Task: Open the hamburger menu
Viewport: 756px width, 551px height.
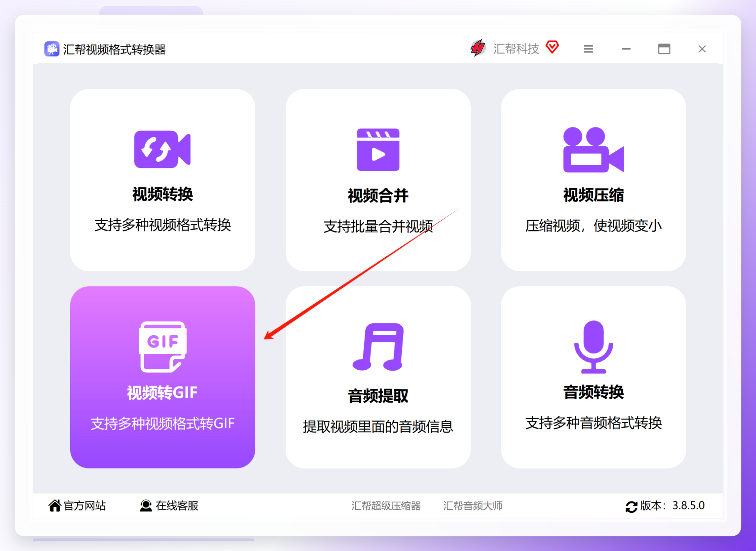Action: click(x=588, y=49)
